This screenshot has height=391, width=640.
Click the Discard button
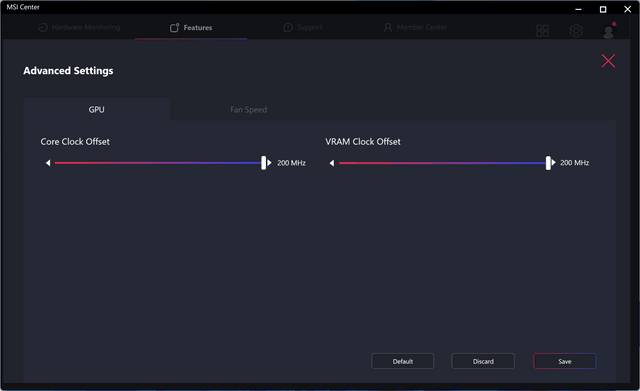(x=483, y=361)
